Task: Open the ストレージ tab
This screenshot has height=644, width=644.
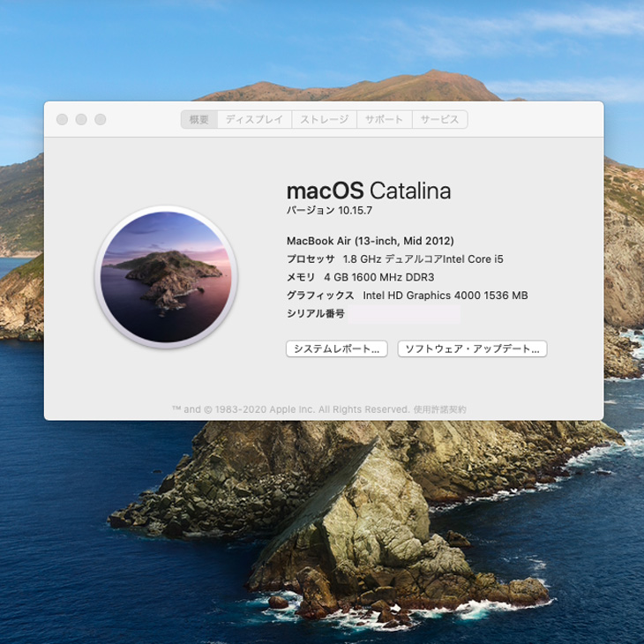Action: coord(324,119)
